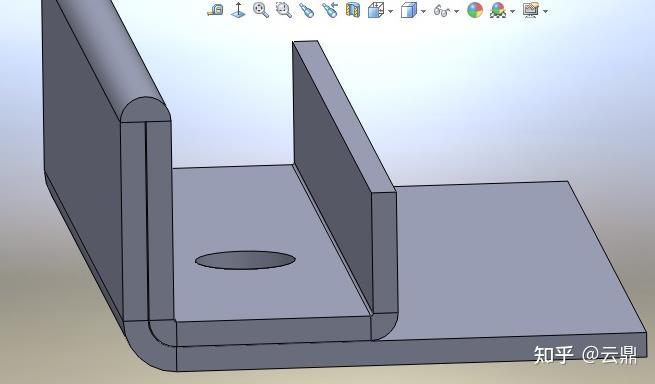This screenshot has height=384, width=655.
Task: Expand the View Orientation dropdown arrow
Action: (391, 11)
